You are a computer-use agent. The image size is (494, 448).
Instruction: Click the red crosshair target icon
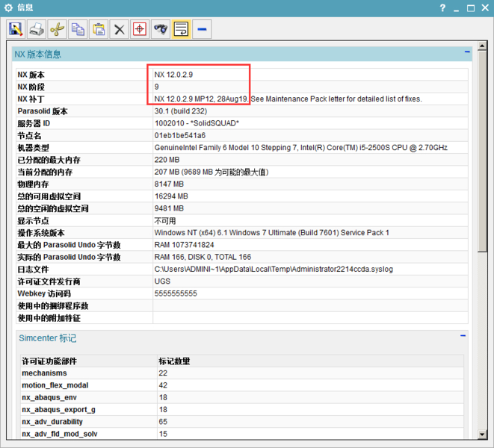pos(140,29)
